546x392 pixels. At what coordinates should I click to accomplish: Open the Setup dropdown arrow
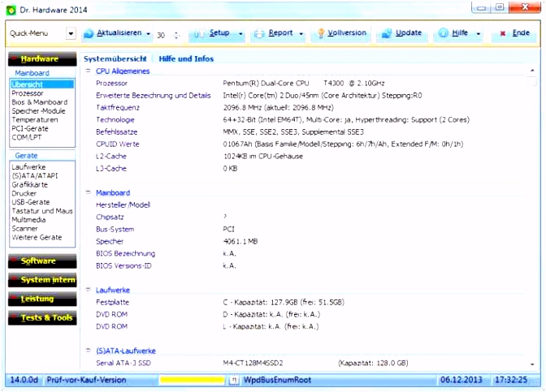click(240, 34)
